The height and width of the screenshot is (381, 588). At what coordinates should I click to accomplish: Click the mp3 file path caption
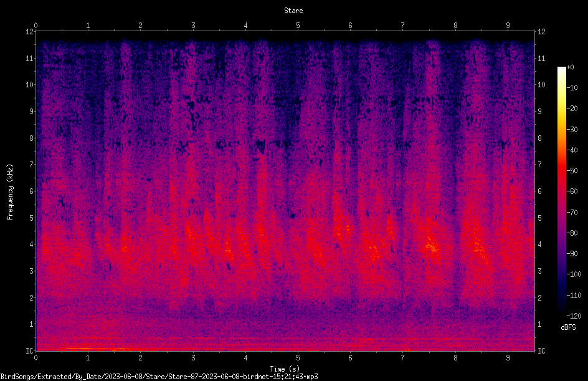pyautogui.click(x=159, y=377)
